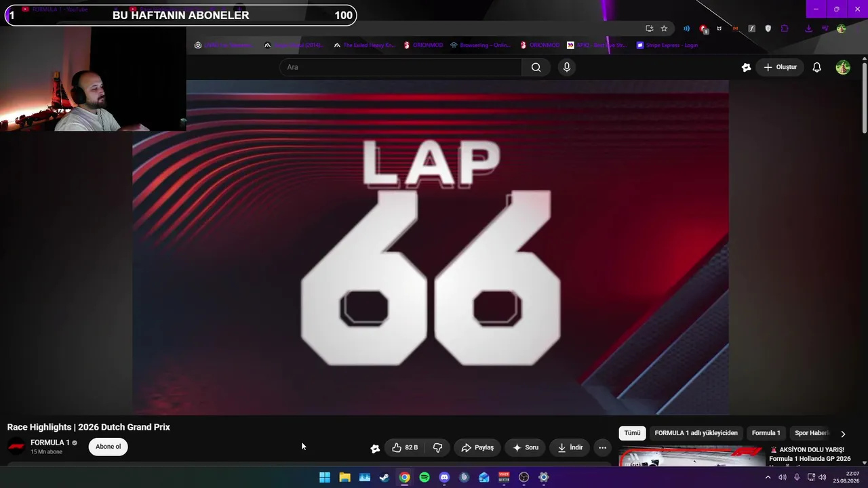Viewport: 868px width, 488px height.
Task: Open YouTube notifications bell
Action: point(817,67)
